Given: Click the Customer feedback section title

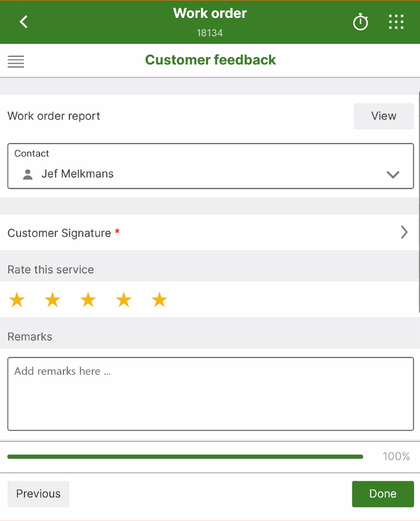Looking at the screenshot, I should [210, 60].
